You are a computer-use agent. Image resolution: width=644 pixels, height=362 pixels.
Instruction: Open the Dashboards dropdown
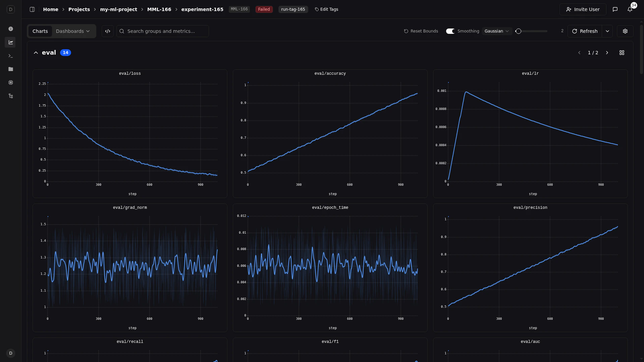pyautogui.click(x=72, y=31)
